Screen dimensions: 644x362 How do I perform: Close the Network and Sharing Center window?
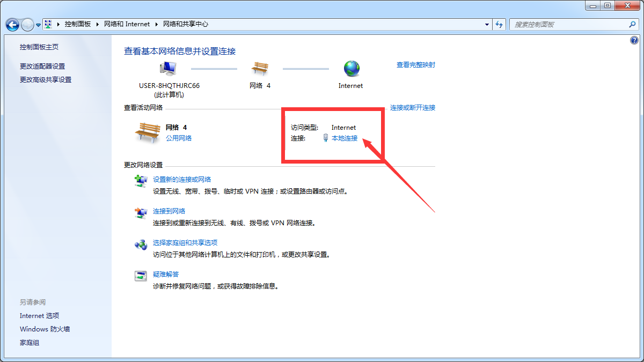point(627,5)
